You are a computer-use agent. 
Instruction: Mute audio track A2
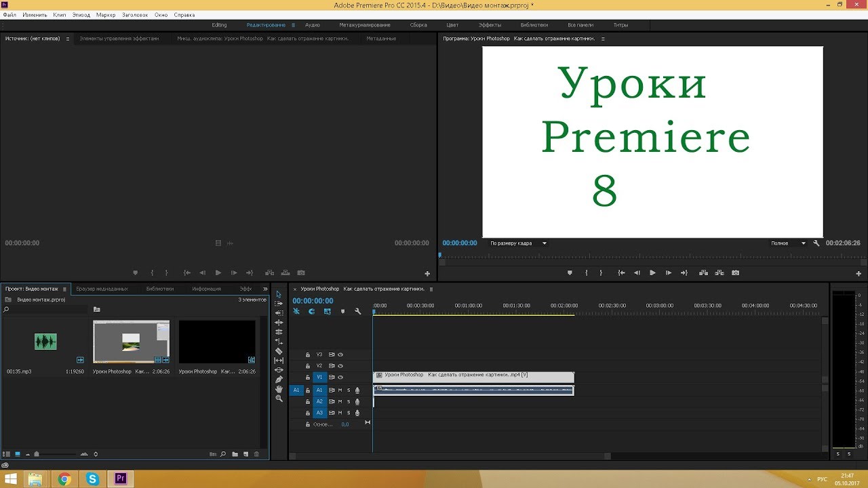click(x=340, y=401)
